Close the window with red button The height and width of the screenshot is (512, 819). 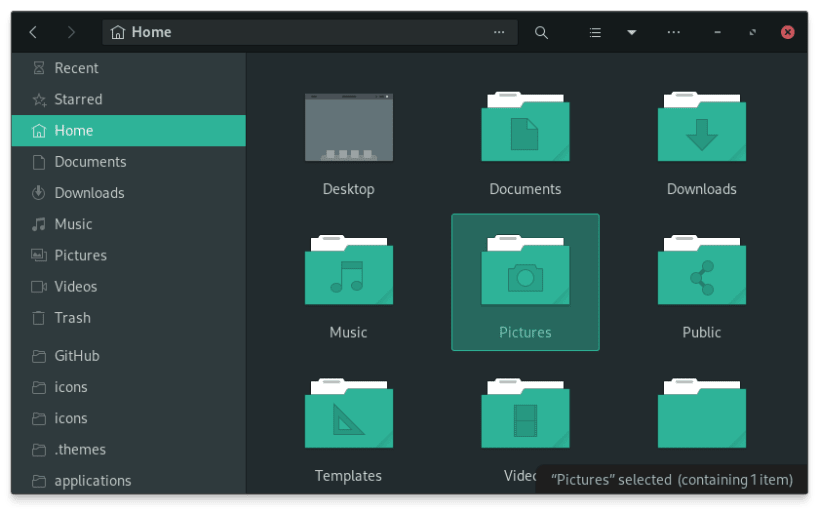pos(788,32)
